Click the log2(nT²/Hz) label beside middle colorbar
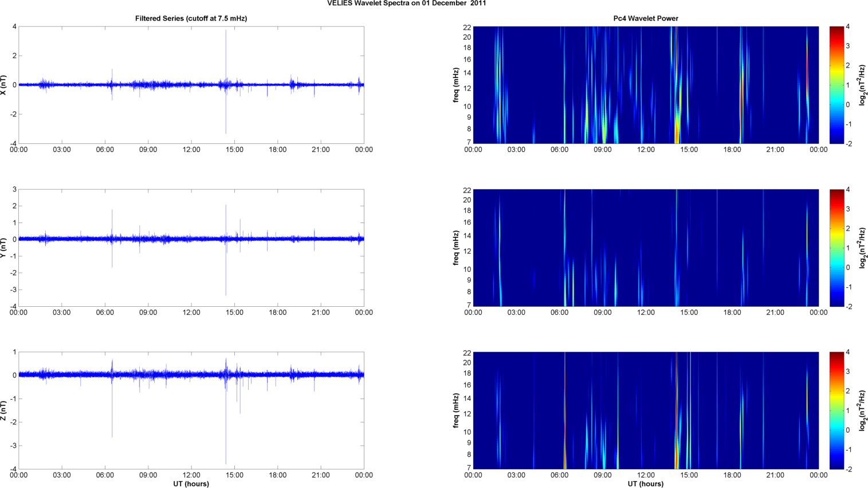This screenshot has width=868, height=488. click(x=861, y=248)
